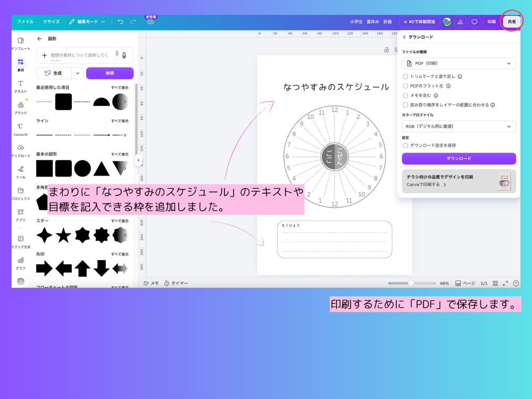Click すべて表示 next to ライン
Screen dimensions: 532x399
click(120, 121)
